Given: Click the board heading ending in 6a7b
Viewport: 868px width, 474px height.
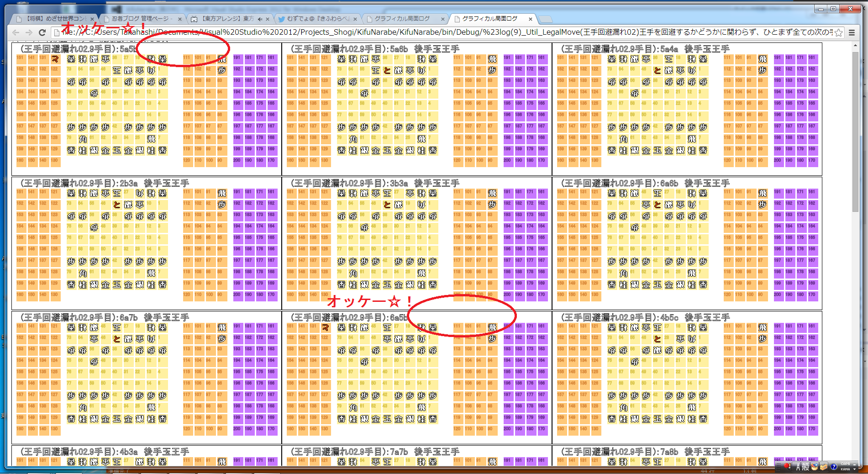Looking at the screenshot, I should [105, 317].
